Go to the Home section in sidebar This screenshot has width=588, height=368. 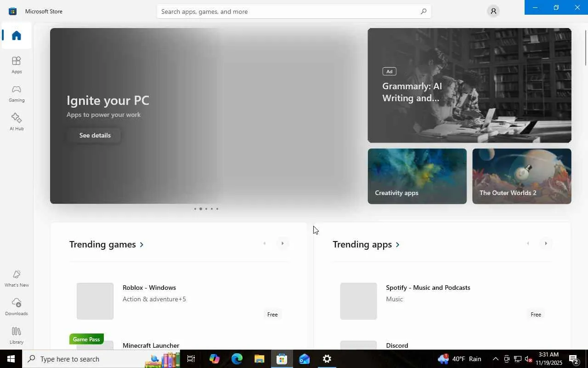click(x=17, y=35)
